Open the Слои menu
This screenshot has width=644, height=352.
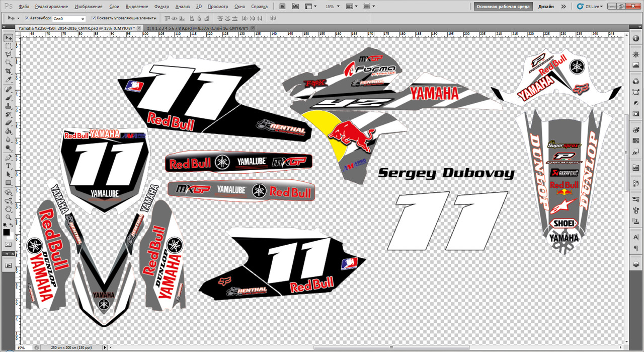tap(114, 7)
